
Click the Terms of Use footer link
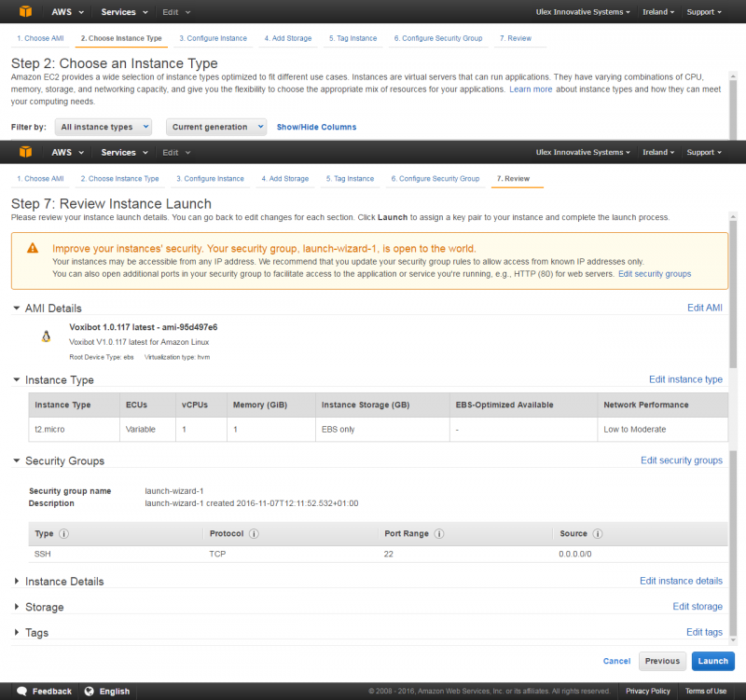coord(706,691)
